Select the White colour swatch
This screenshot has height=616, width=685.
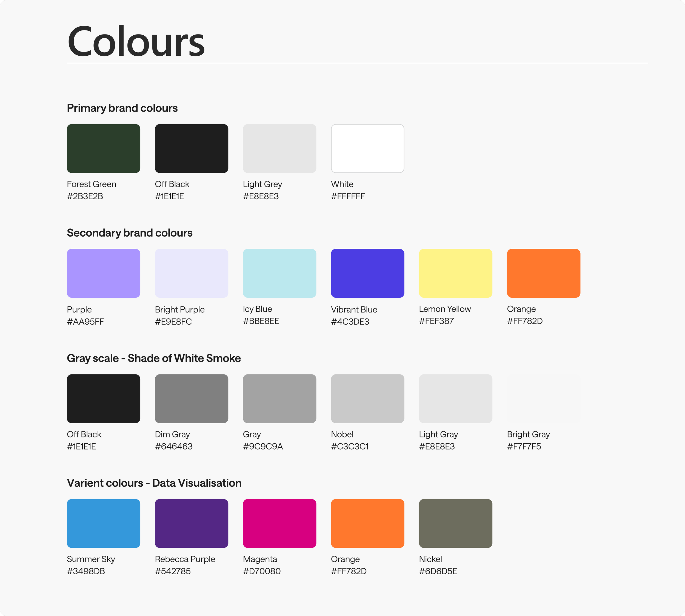point(367,148)
